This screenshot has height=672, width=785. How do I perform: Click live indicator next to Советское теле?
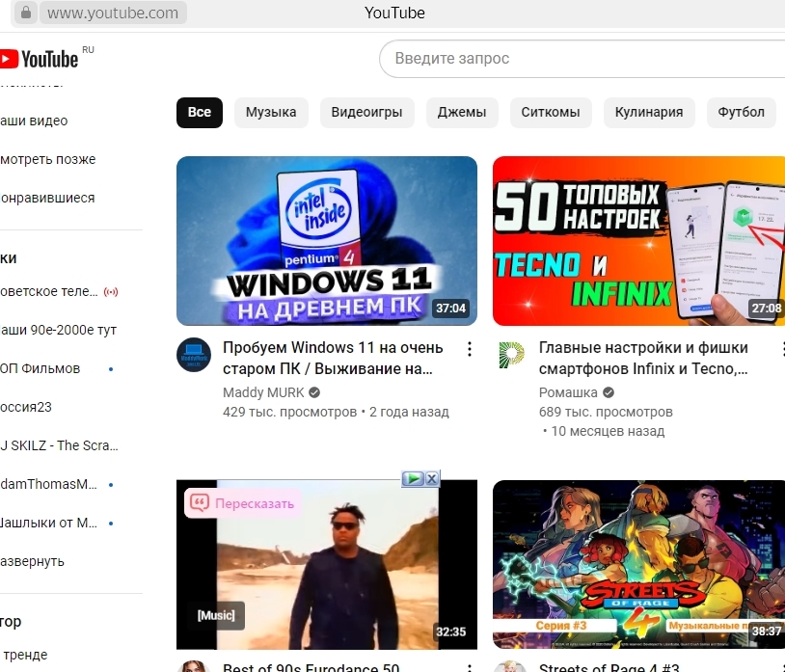pyautogui.click(x=111, y=292)
